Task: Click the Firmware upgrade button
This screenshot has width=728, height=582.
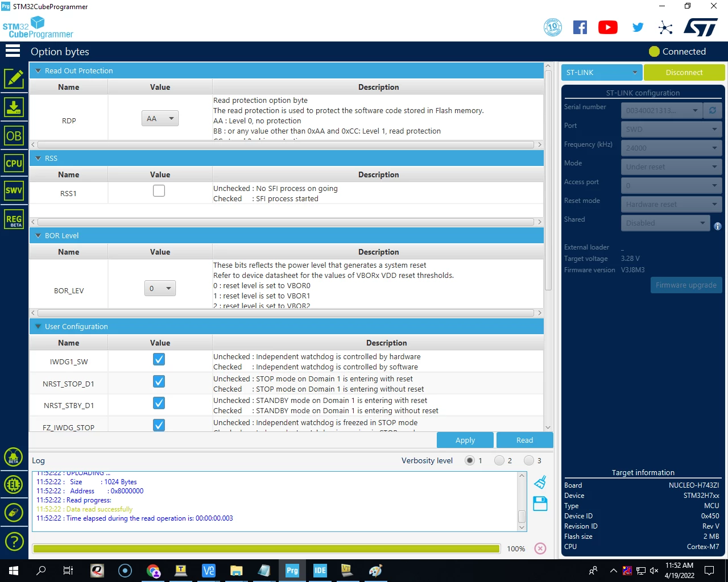Action: click(x=686, y=285)
